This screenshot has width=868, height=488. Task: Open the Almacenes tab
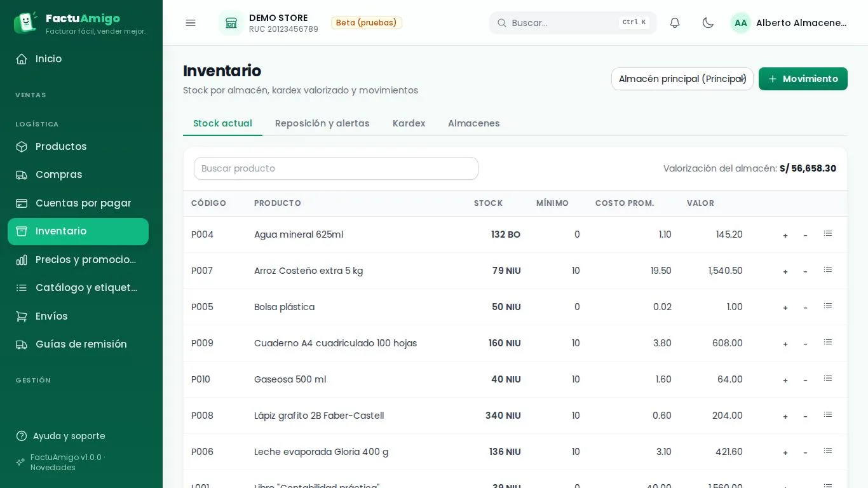pyautogui.click(x=474, y=123)
